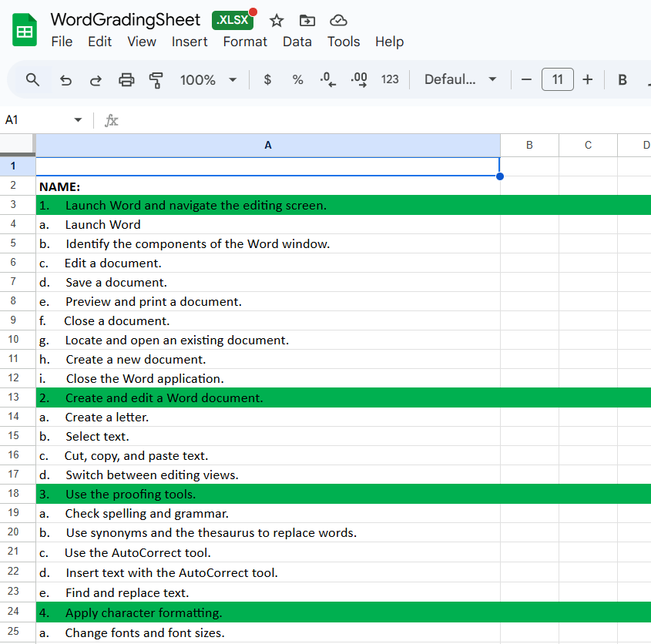Screen dimensions: 651x644
Task: Open the Google Sheets home icon
Action: (x=25, y=30)
